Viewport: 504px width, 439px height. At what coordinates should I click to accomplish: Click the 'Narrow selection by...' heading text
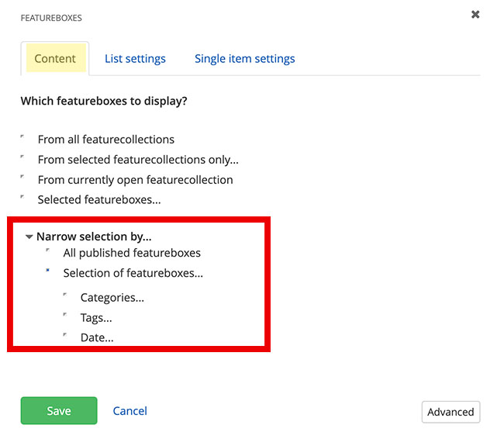point(94,237)
